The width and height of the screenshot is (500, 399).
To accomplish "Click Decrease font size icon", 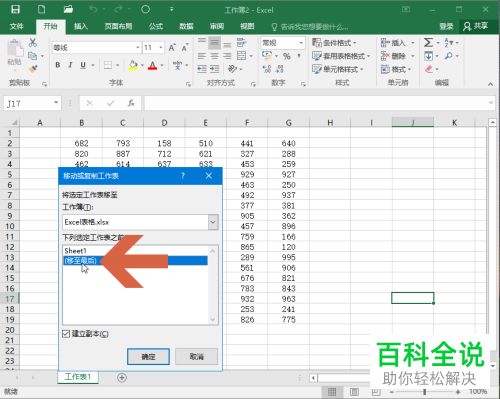I will pos(185,48).
